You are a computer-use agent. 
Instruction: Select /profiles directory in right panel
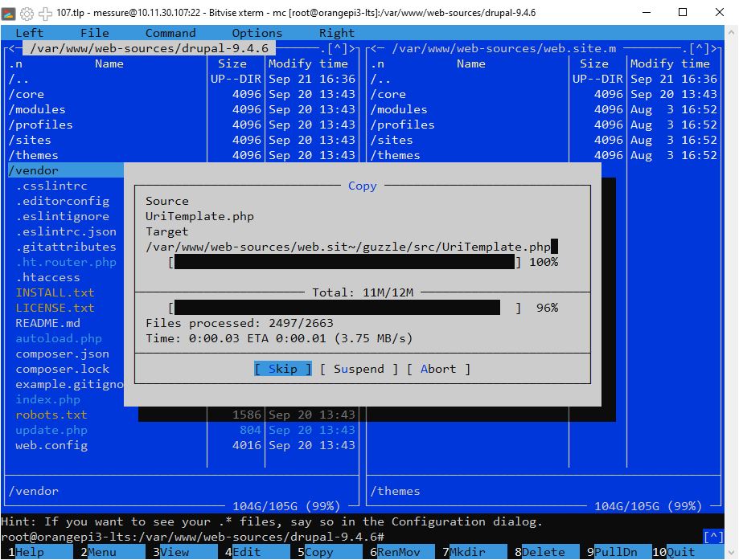(469, 125)
